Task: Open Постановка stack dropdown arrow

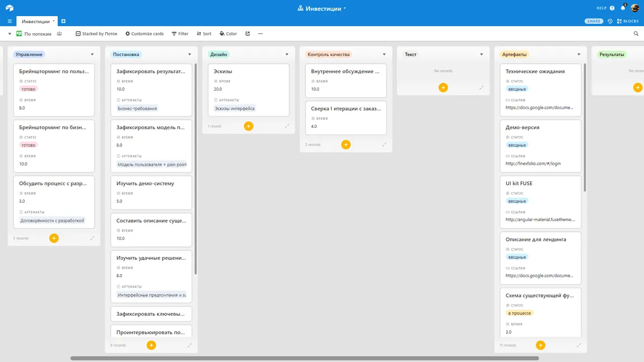Action: click(x=190, y=54)
